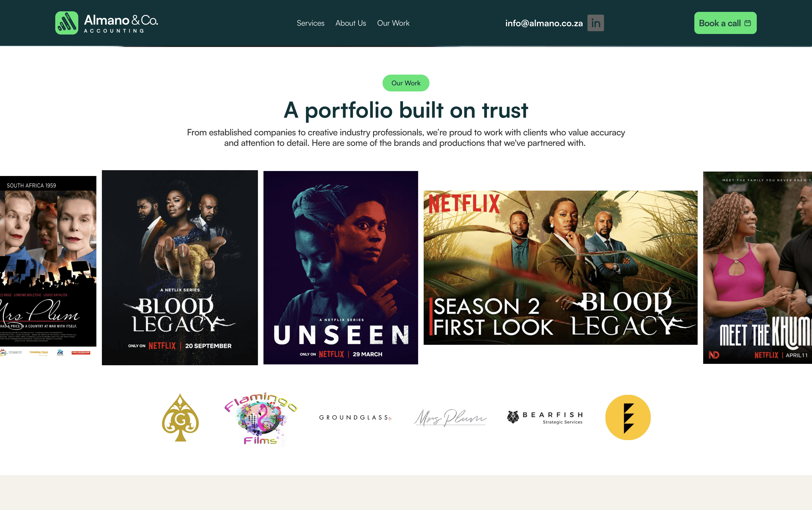The image size is (812, 510).
Task: Open Our Work in navigation
Action: (393, 23)
